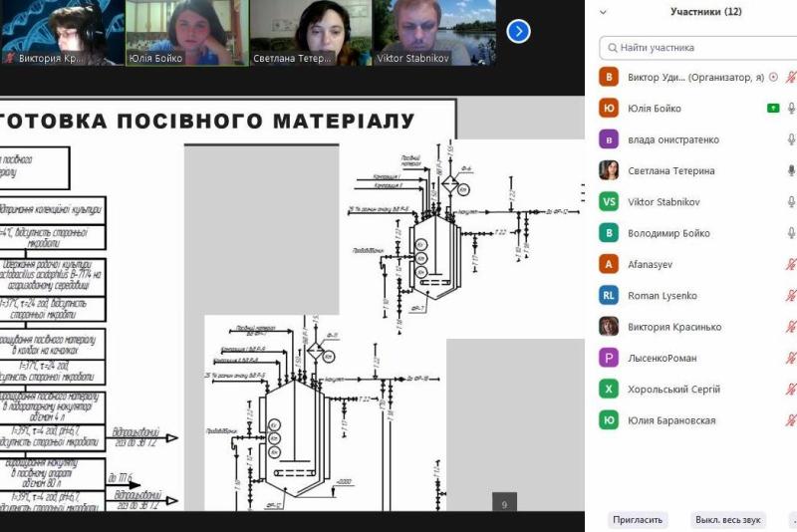Click muted mic icon on Виктория Кр... thumbnail
The height and width of the screenshot is (532, 797).
click(9, 58)
